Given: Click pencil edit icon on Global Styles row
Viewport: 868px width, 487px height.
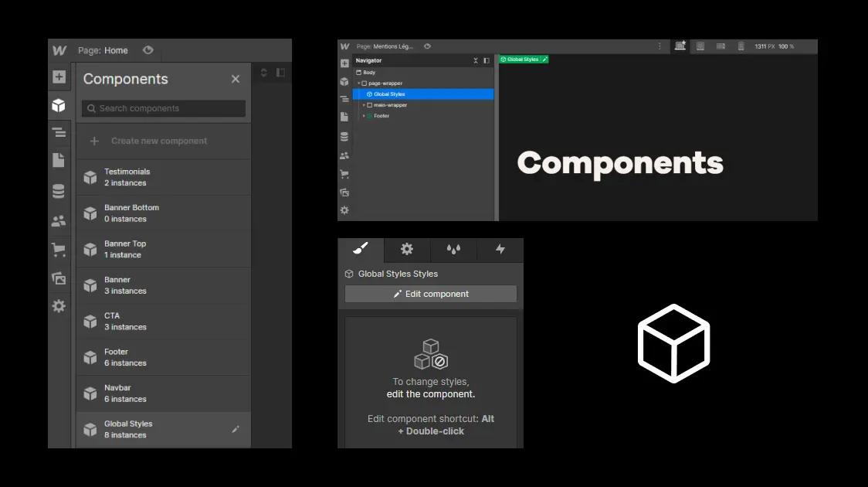Looking at the screenshot, I should [x=236, y=429].
